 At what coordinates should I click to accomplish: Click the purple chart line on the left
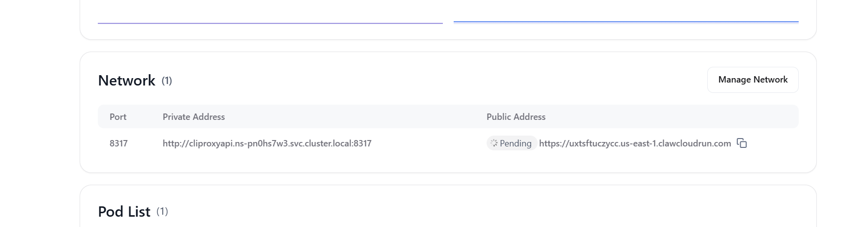pos(270,23)
